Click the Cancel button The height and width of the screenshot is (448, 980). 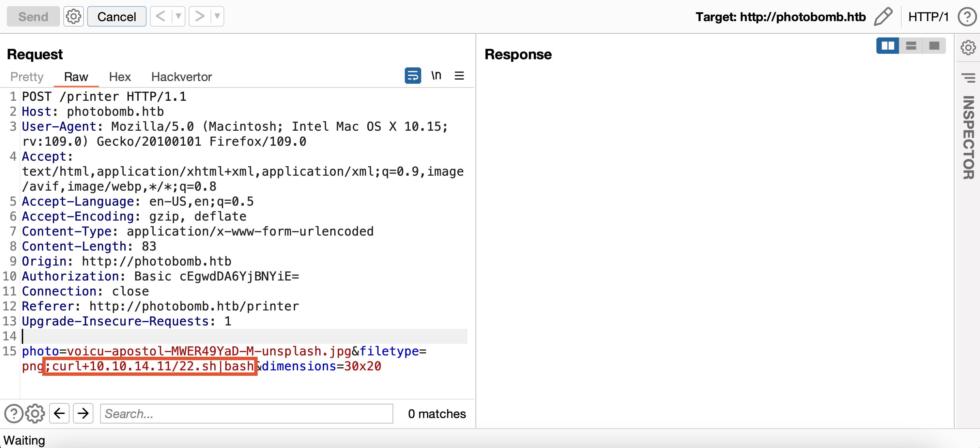tap(117, 16)
